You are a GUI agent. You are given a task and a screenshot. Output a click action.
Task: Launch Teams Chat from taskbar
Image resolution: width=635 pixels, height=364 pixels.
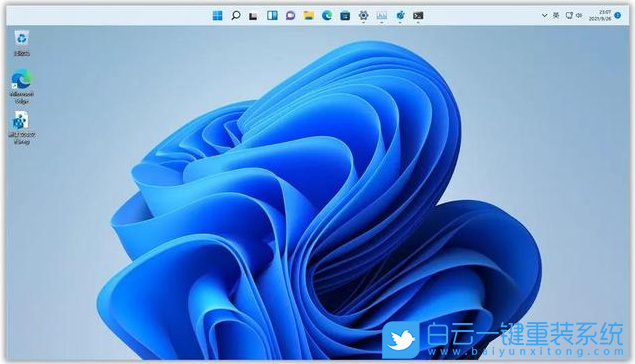[x=290, y=15]
